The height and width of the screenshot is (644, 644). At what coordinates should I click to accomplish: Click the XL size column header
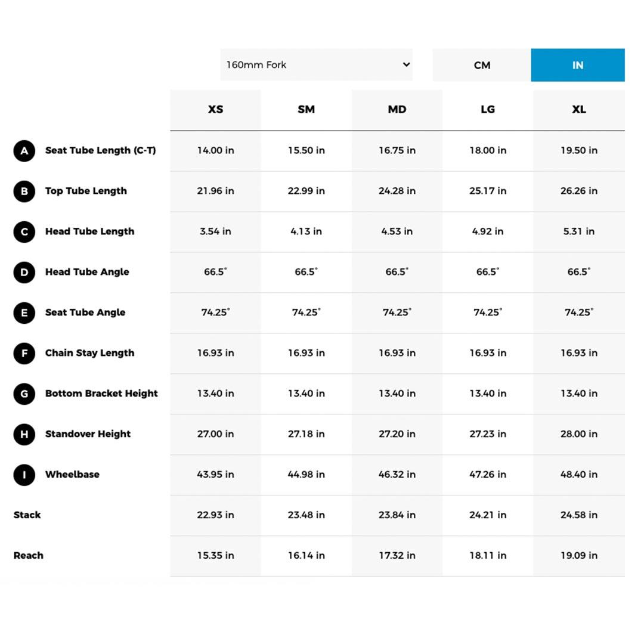click(578, 110)
